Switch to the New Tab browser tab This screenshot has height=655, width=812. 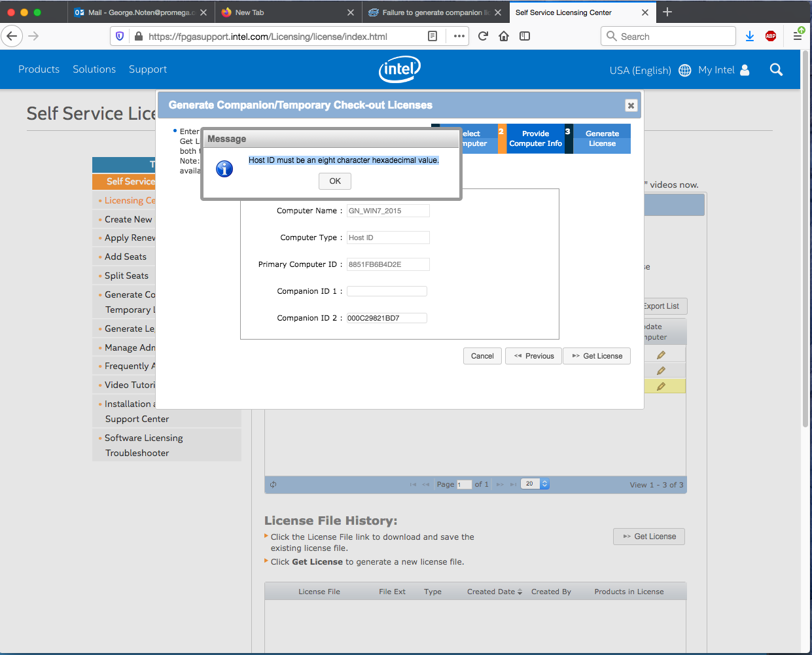289,12
